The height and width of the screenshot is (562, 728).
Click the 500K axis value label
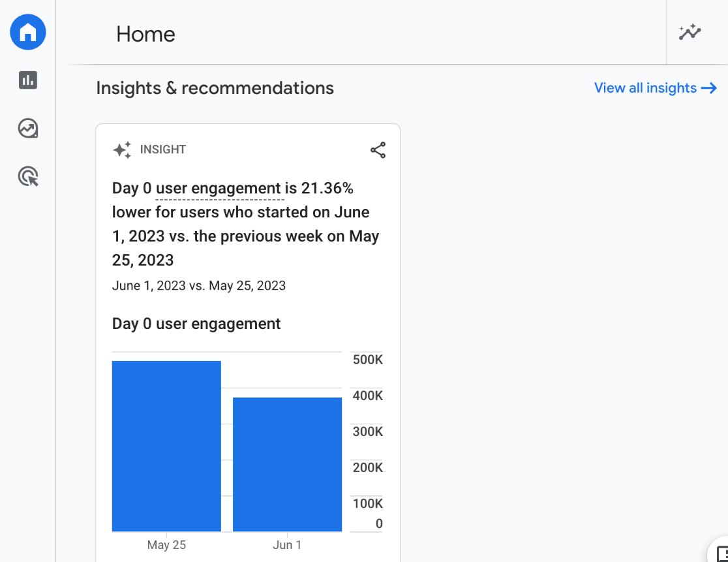point(367,359)
